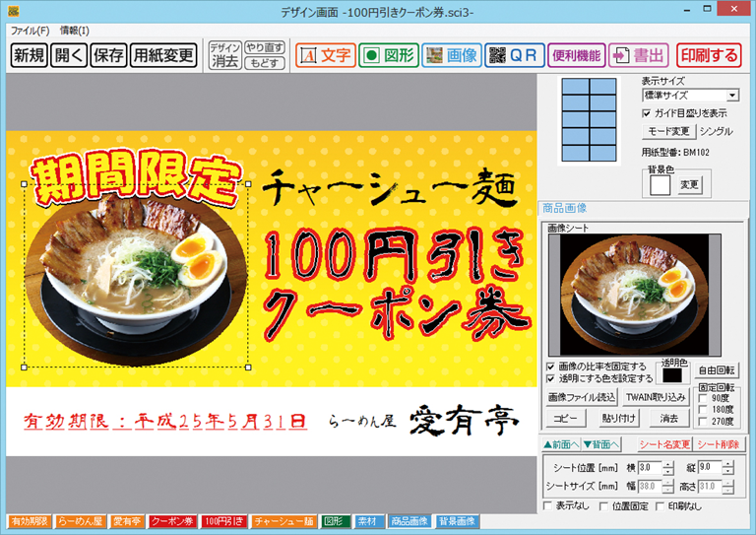
Task: Open the 画像 image tool
Action: coord(451,55)
